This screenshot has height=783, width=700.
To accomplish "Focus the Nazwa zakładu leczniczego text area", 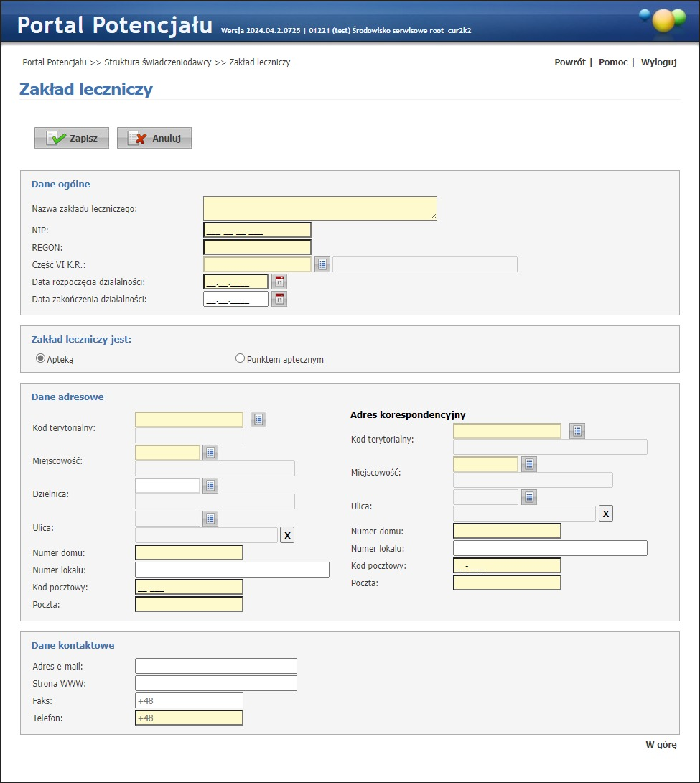I will (319, 208).
